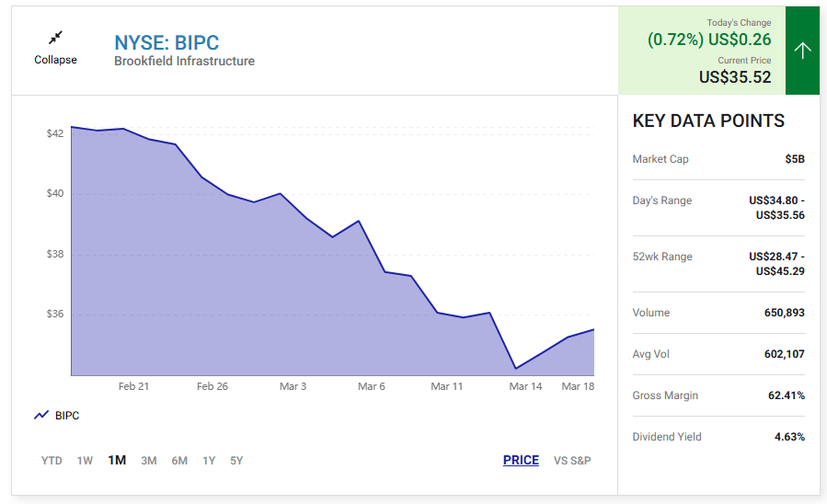Screen dimensions: 827x504
Task: Click the Volume value 650,893
Action: click(x=785, y=313)
